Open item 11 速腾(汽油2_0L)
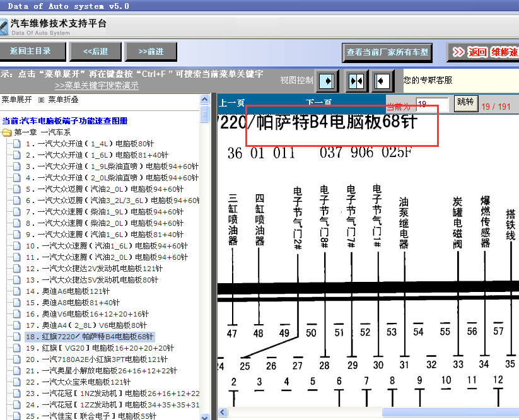The height and width of the screenshot is (420, 519). 107,257
